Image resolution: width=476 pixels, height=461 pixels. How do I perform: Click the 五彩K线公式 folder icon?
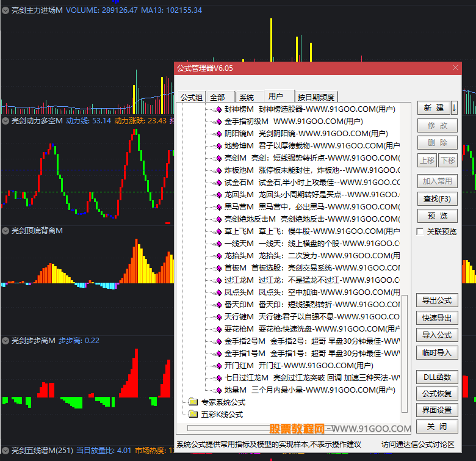[x=193, y=415]
